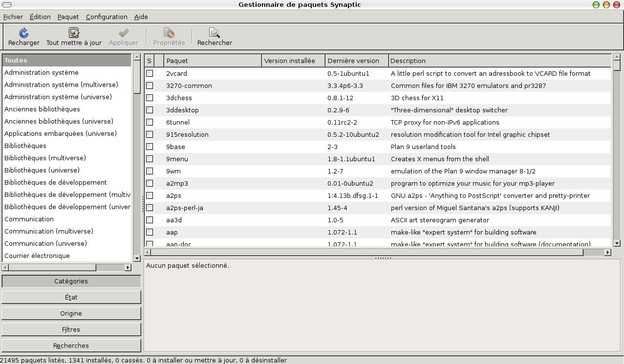Mark the 9base package checkbox
Screen dimensions: 624x364
tap(150, 147)
